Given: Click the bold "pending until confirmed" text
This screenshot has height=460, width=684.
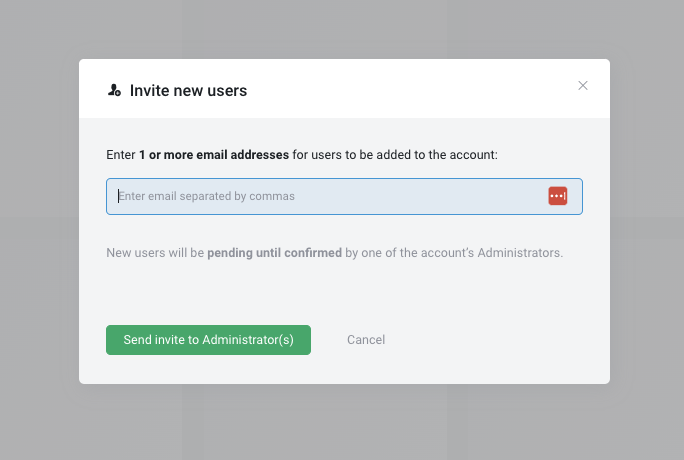Looking at the screenshot, I should coord(274,253).
